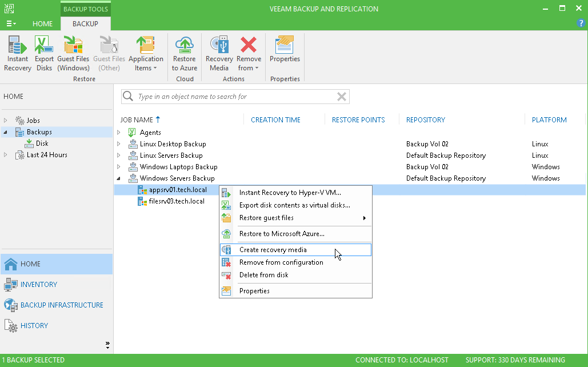Select the Linux Desktop Backup job
Viewport: 588px width, 367px height.
point(173,144)
